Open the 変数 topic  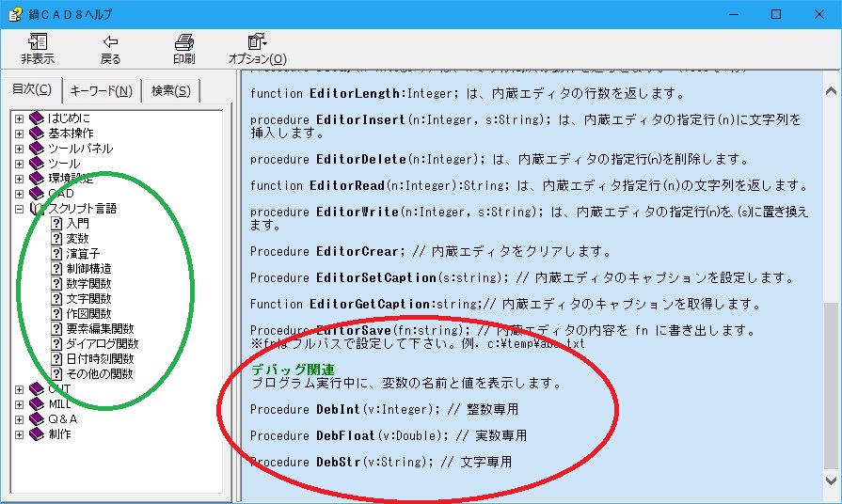coord(78,238)
